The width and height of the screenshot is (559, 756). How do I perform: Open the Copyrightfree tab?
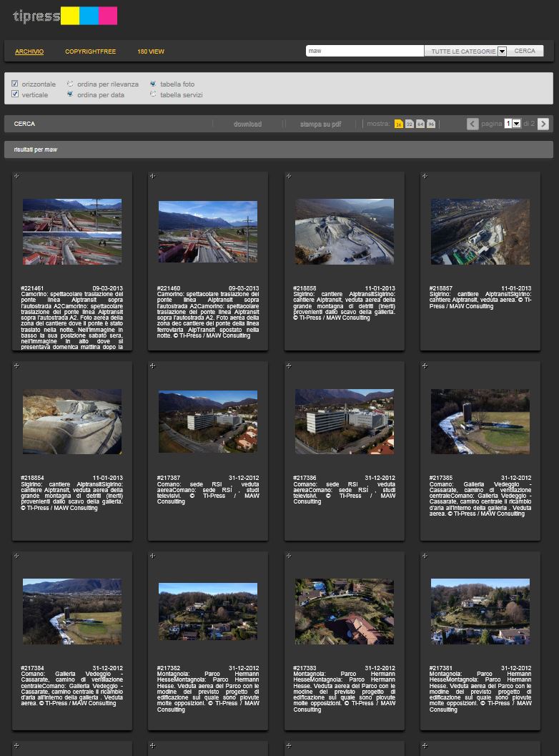tap(90, 51)
